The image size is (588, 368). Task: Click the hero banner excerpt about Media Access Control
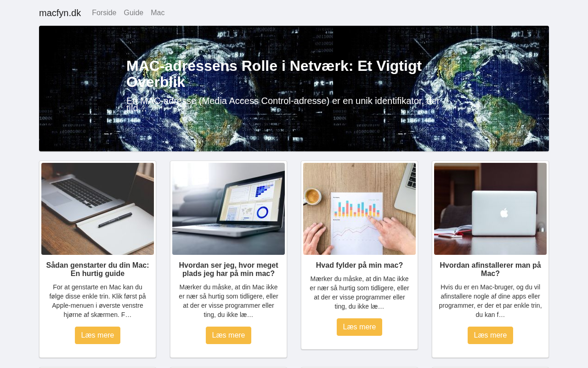[283, 104]
